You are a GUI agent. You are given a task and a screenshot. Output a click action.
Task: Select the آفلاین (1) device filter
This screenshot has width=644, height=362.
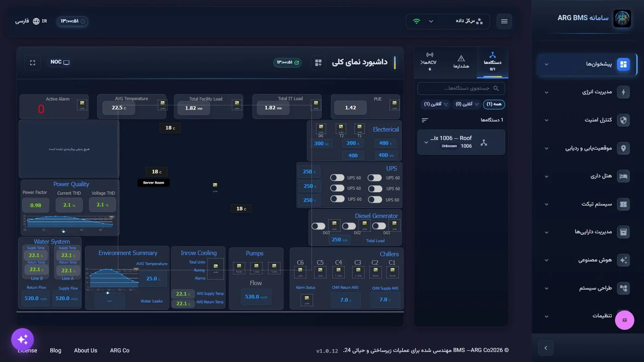pyautogui.click(x=435, y=104)
